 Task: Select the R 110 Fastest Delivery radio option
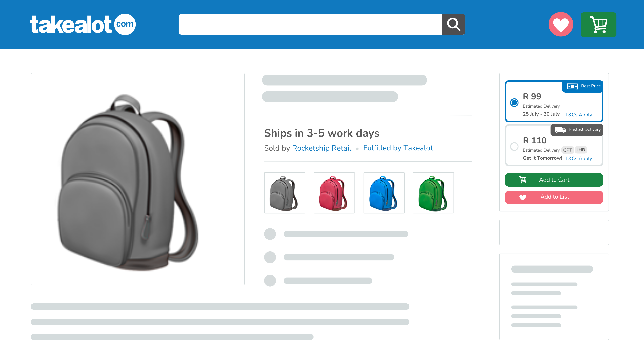[514, 146]
